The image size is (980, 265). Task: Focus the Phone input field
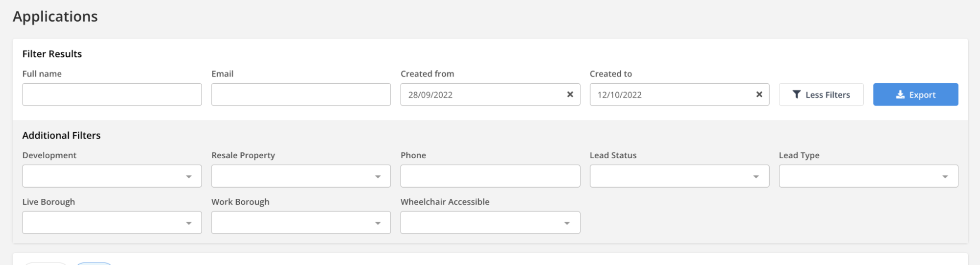[490, 176]
